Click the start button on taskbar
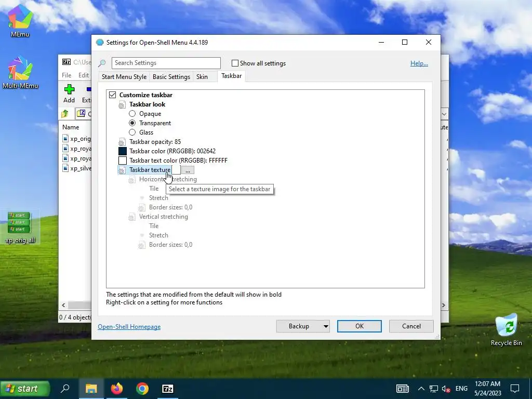 (x=25, y=389)
